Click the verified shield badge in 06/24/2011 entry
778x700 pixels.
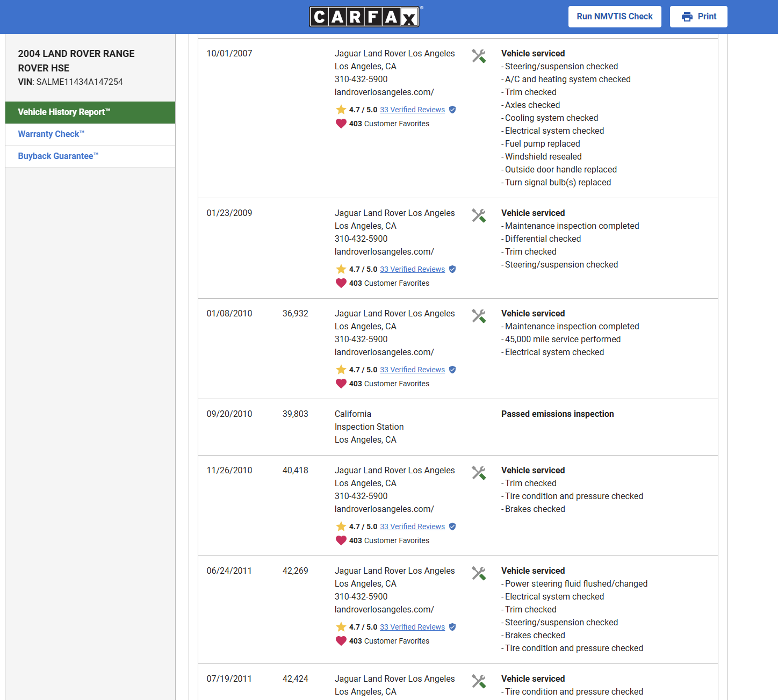click(x=452, y=627)
